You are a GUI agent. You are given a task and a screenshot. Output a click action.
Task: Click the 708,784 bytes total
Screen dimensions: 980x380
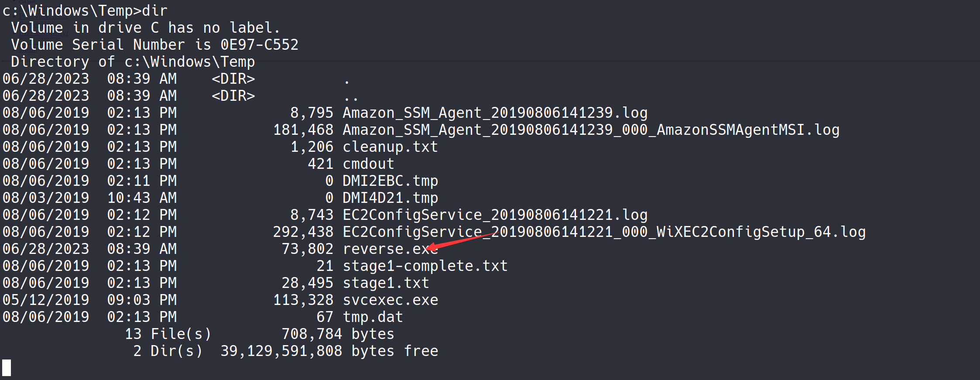pos(338,334)
